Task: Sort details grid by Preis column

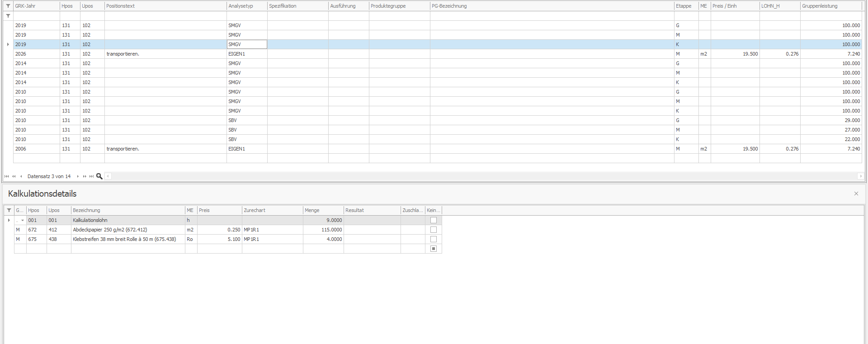Action: point(220,210)
